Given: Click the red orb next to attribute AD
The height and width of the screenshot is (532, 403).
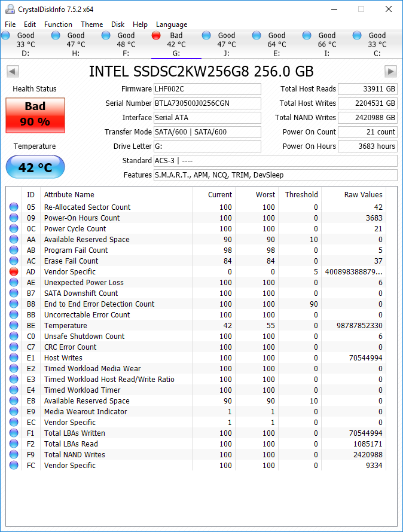Looking at the screenshot, I should (x=14, y=271).
